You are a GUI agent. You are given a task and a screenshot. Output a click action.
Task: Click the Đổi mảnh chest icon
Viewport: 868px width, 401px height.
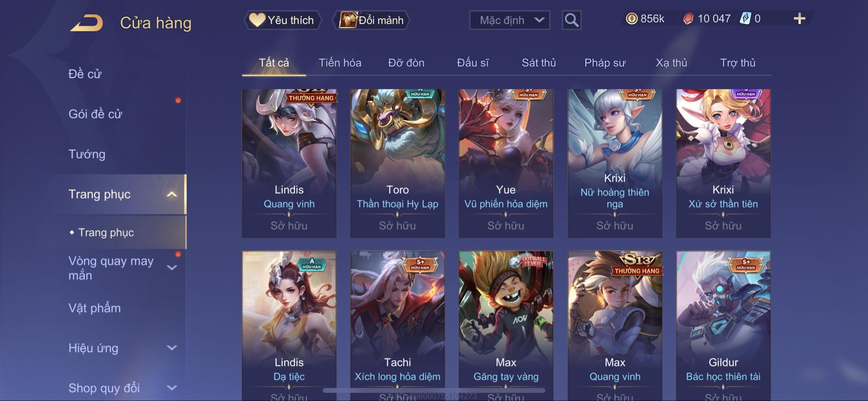[x=348, y=20]
